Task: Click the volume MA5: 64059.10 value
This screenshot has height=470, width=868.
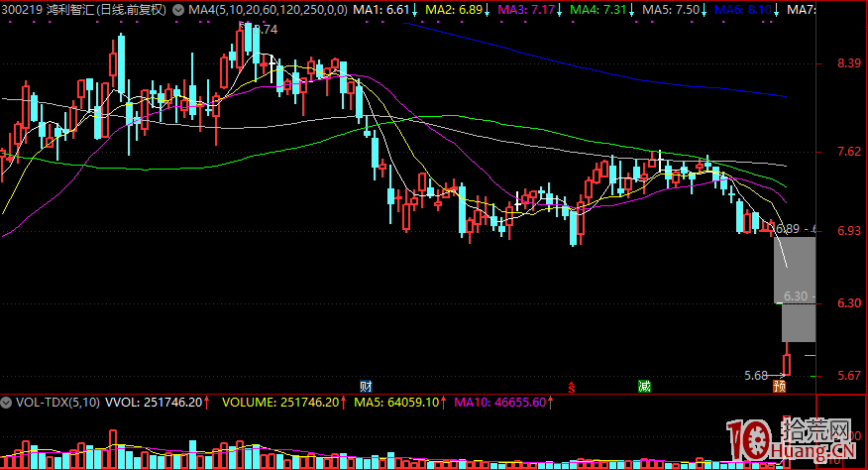Action: 396,403
